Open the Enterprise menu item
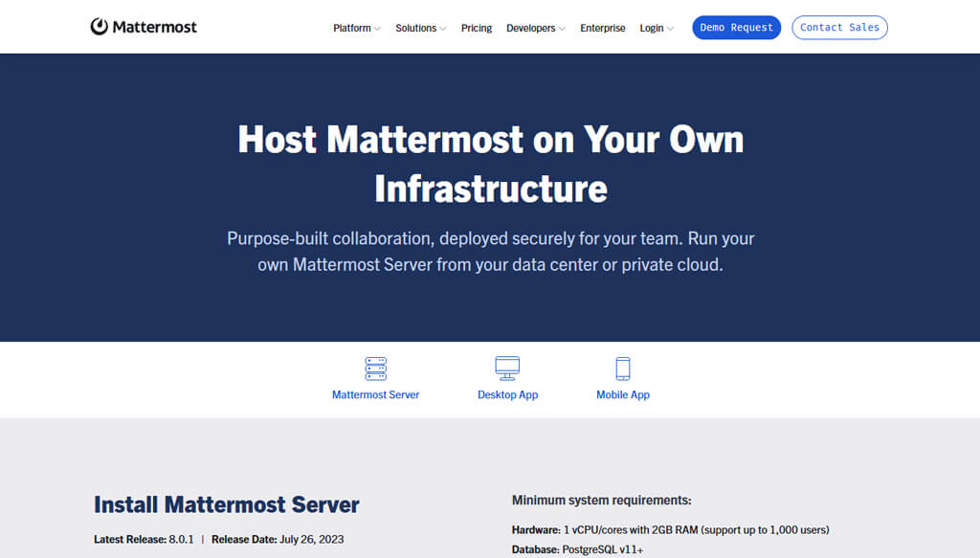 coord(603,28)
